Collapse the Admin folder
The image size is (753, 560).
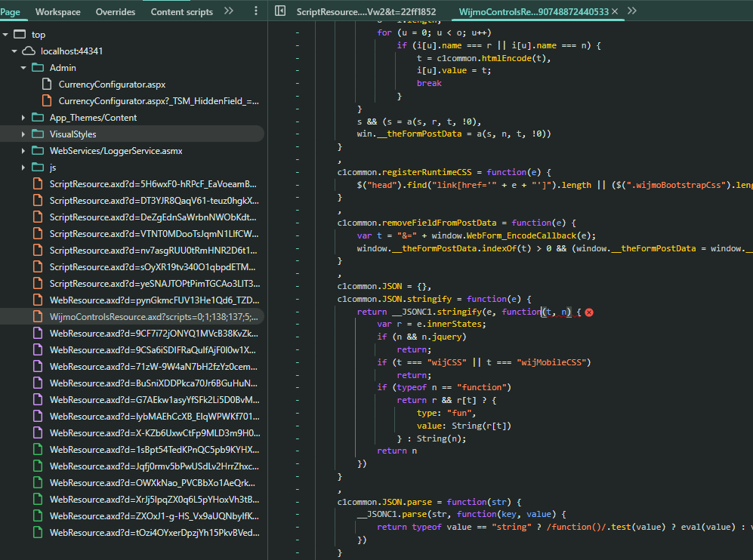pos(24,68)
